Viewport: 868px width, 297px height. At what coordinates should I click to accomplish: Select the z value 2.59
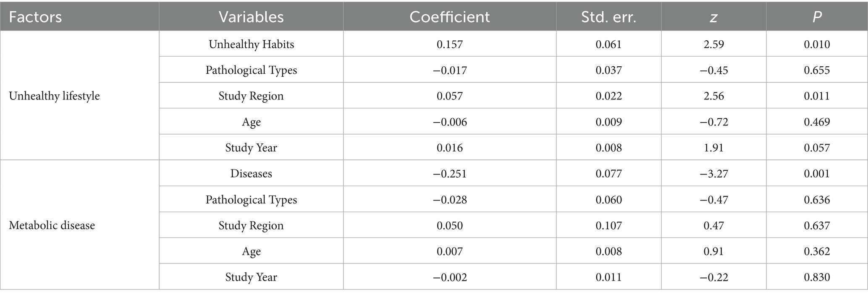click(x=713, y=44)
